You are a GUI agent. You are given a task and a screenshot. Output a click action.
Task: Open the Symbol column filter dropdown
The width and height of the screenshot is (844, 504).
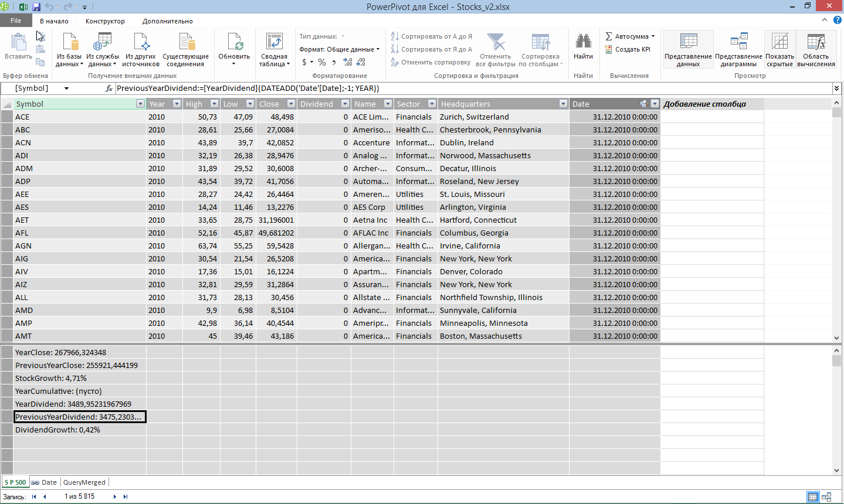pos(140,104)
